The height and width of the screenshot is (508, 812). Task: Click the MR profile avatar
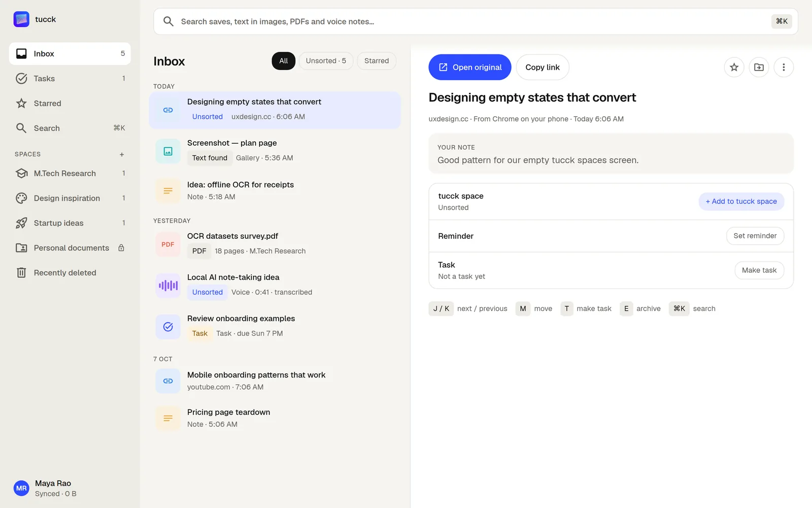click(21, 489)
